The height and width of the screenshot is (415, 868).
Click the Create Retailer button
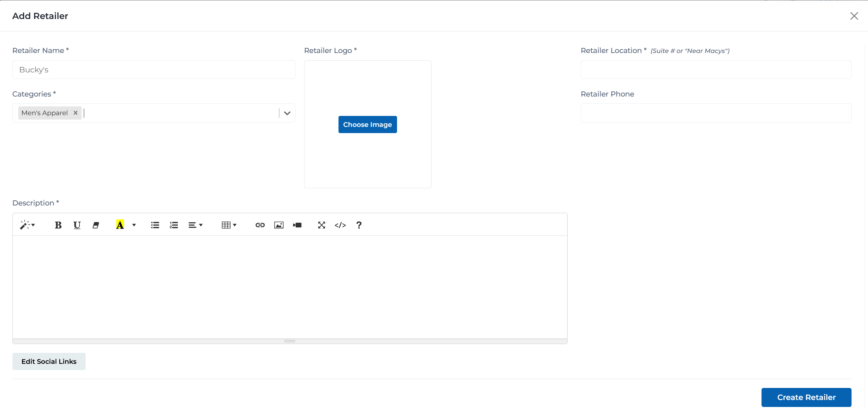806,397
